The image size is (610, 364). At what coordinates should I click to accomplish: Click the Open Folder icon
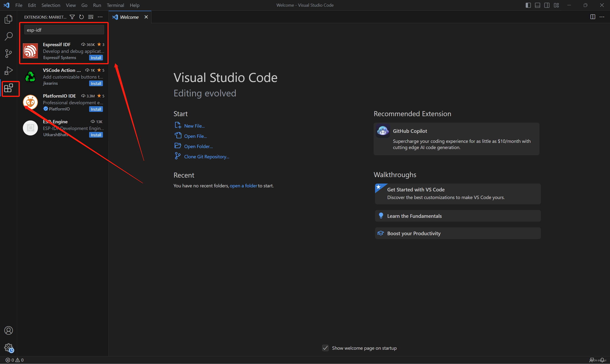(x=178, y=146)
